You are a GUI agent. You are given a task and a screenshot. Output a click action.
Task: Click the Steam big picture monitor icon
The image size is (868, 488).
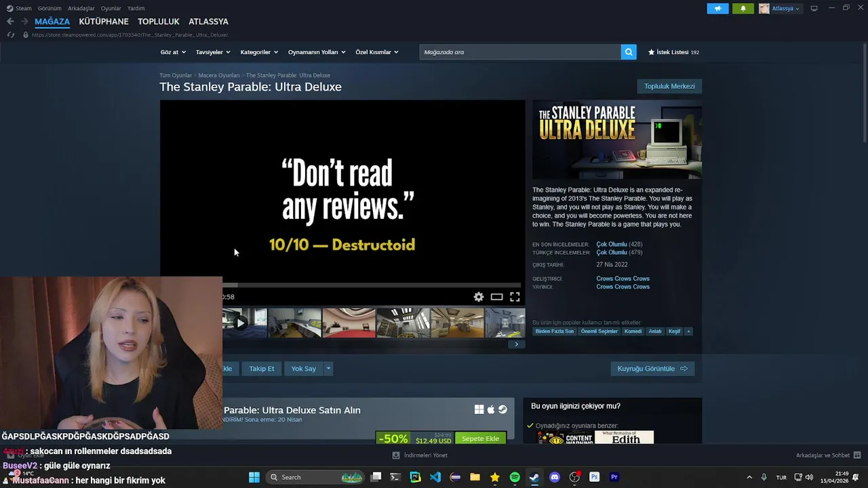(x=814, y=8)
